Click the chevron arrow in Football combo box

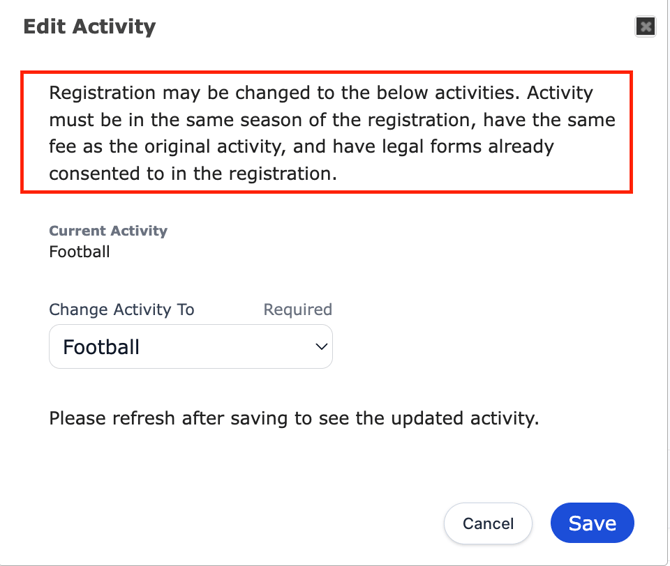click(321, 346)
